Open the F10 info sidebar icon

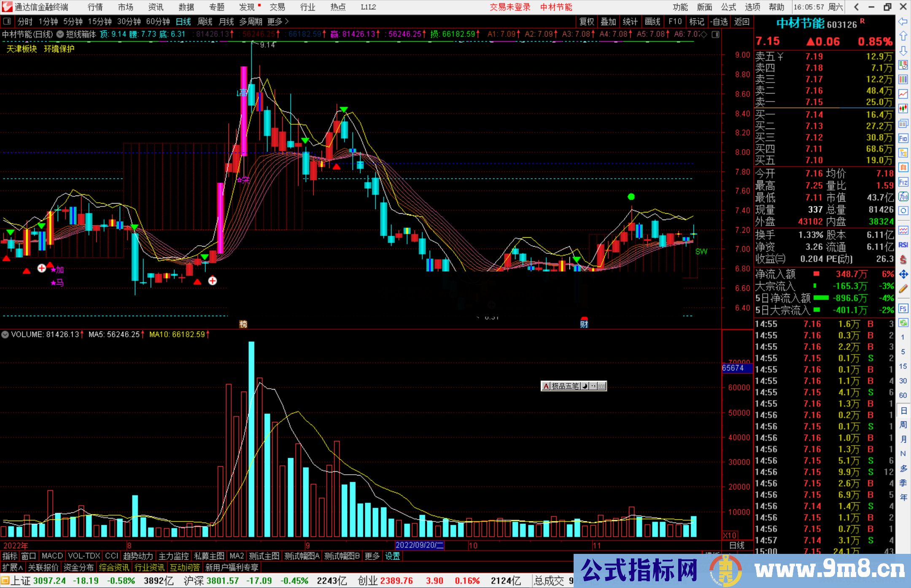[903, 138]
